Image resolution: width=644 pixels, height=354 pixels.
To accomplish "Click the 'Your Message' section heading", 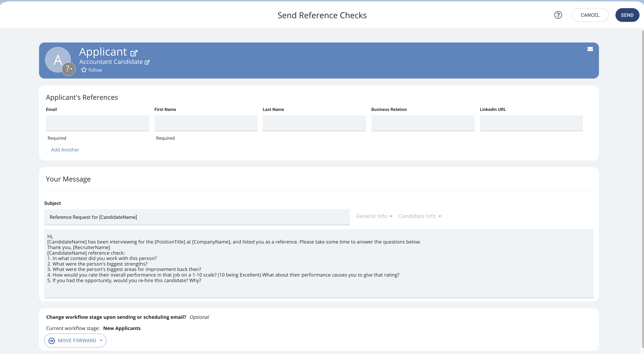I will 68,179.
